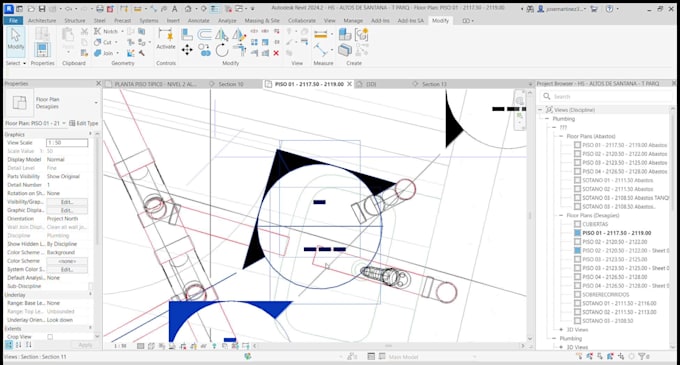Screen dimensions: 680x365
Task: Click the Join geometry tool
Action: click(x=103, y=53)
